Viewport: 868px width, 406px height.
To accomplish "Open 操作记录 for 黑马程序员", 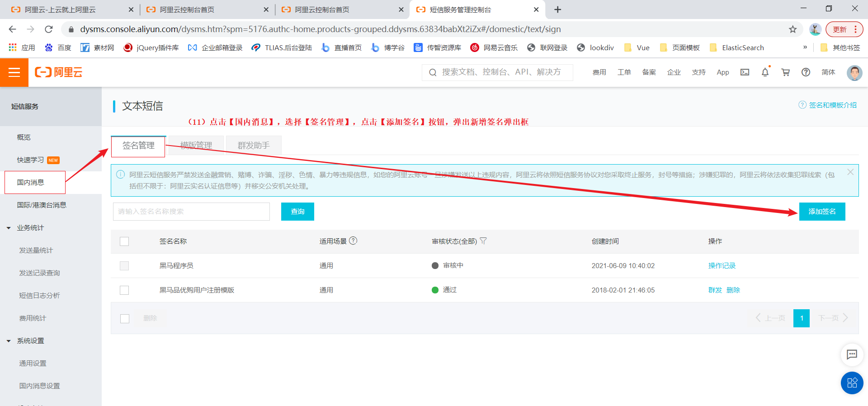I will point(722,266).
